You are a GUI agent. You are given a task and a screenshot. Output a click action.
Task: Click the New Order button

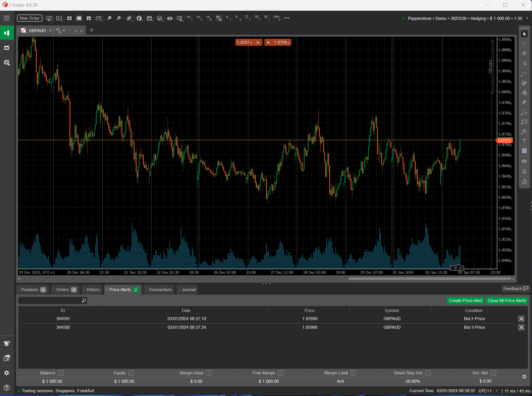coord(30,18)
